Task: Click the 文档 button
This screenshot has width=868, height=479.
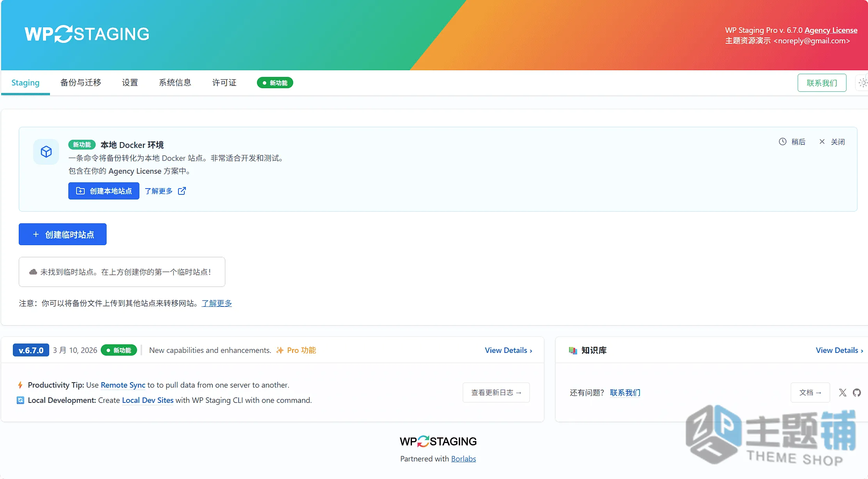Action: (810, 392)
